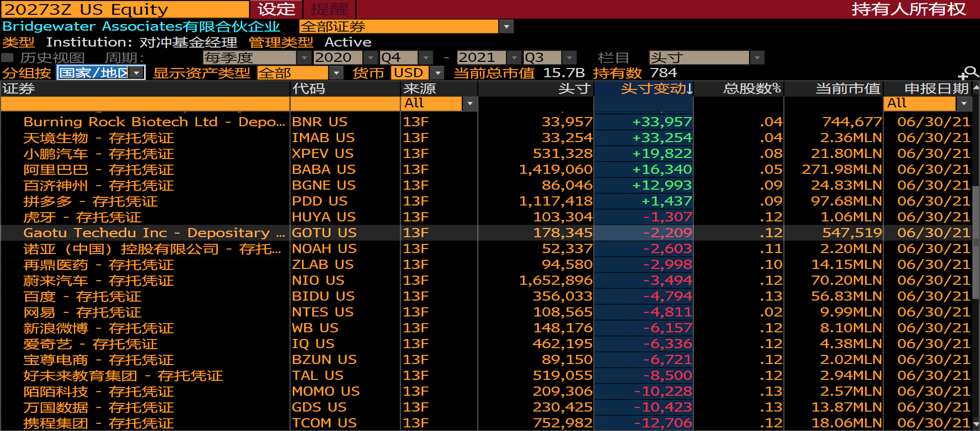The height and width of the screenshot is (431, 980).
Task: Click the NIO US ticker code
Action: click(318, 281)
